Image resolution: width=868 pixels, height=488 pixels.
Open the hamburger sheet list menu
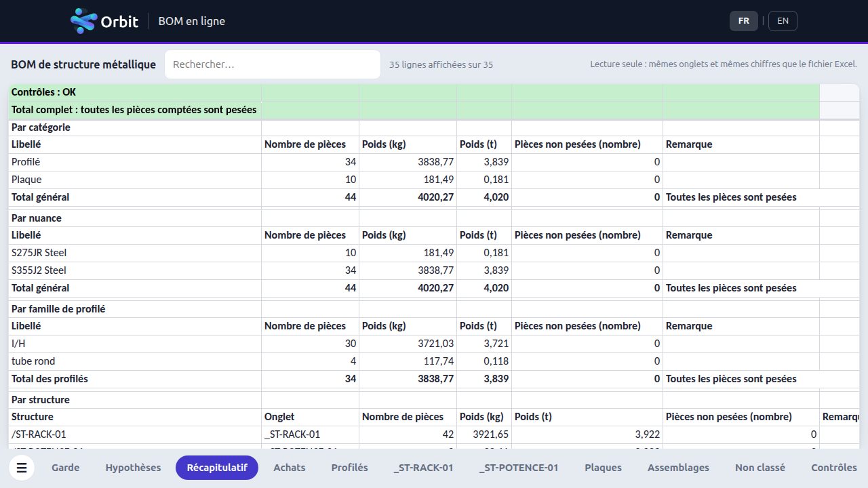coord(22,468)
